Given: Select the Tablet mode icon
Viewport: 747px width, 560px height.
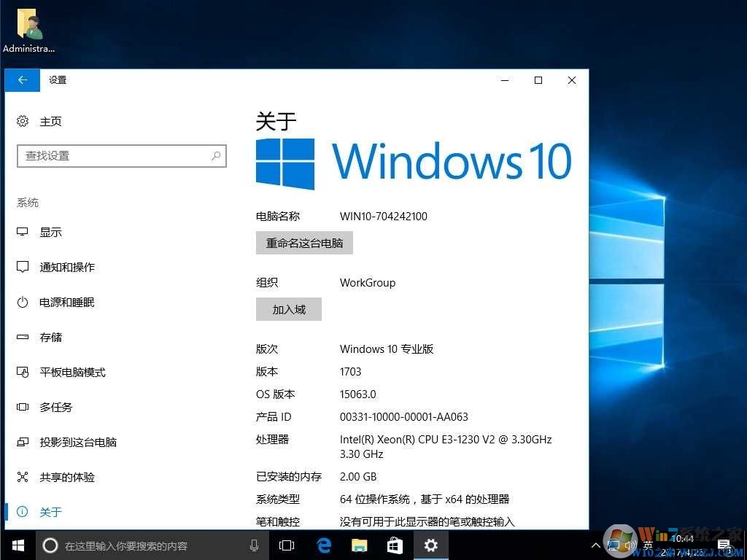Looking at the screenshot, I should click(x=23, y=372).
